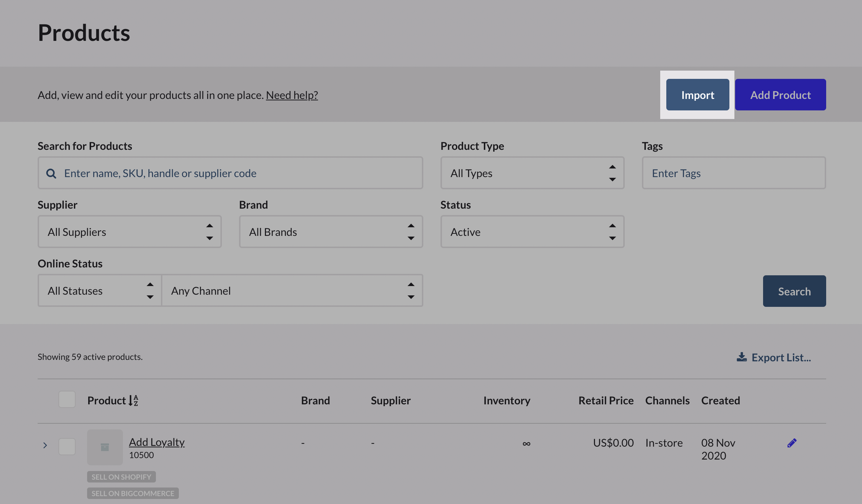Click the US$0.00 retail price cell
Screen dimensions: 862x504
tap(613, 443)
